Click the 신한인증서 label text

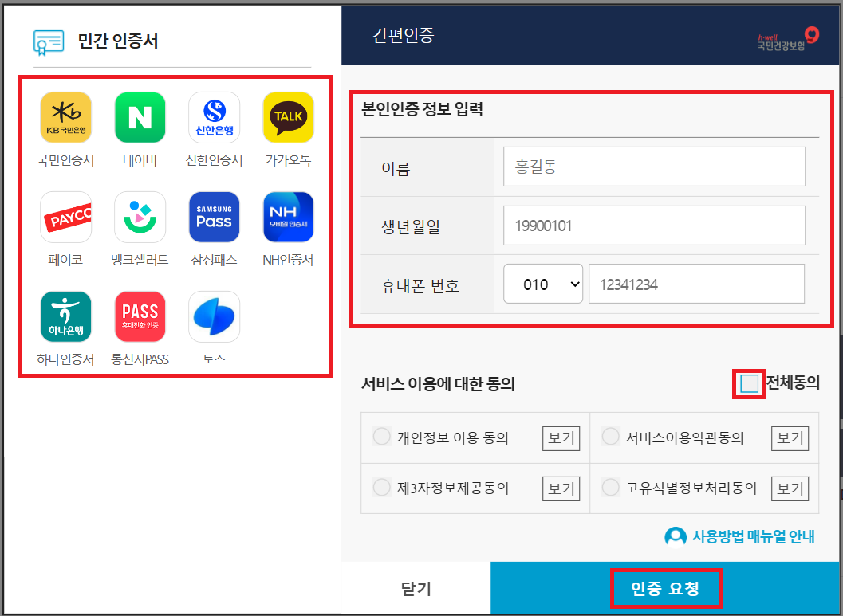click(x=214, y=160)
